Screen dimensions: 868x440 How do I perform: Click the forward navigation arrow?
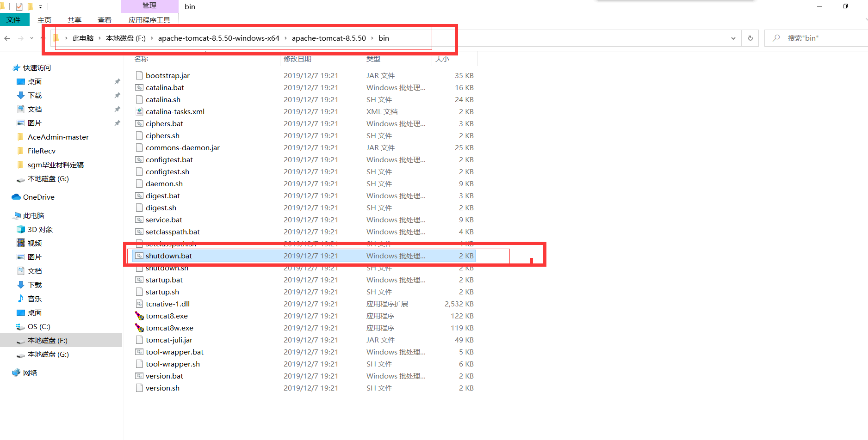[x=20, y=38]
